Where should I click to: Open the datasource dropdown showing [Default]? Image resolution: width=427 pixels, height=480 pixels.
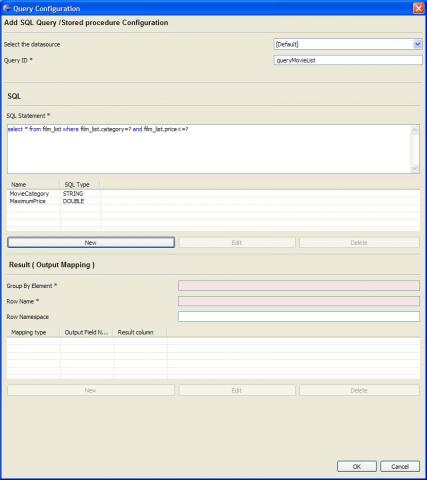(348, 44)
